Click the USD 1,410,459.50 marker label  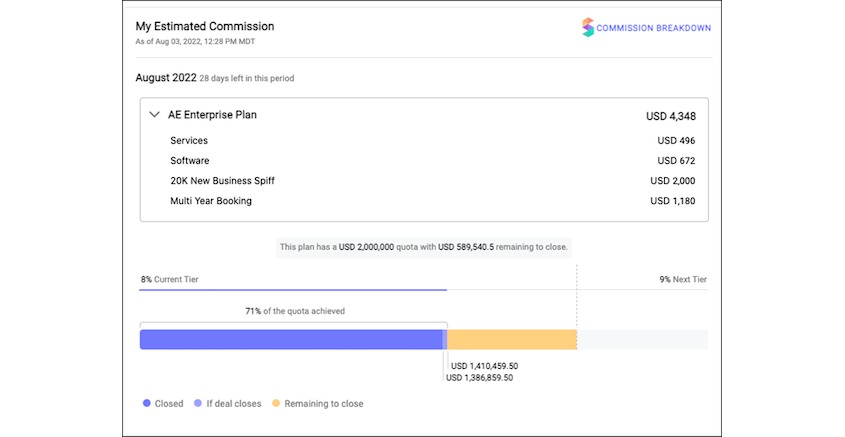(x=484, y=366)
